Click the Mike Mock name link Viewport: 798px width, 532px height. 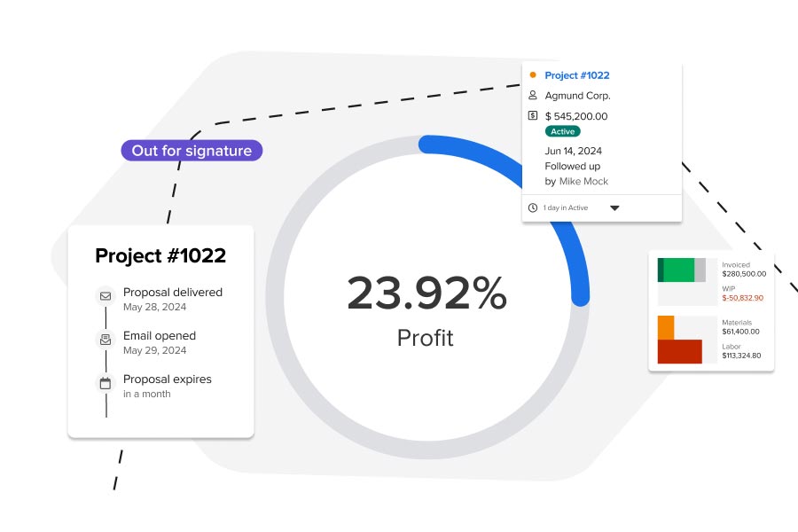[583, 181]
